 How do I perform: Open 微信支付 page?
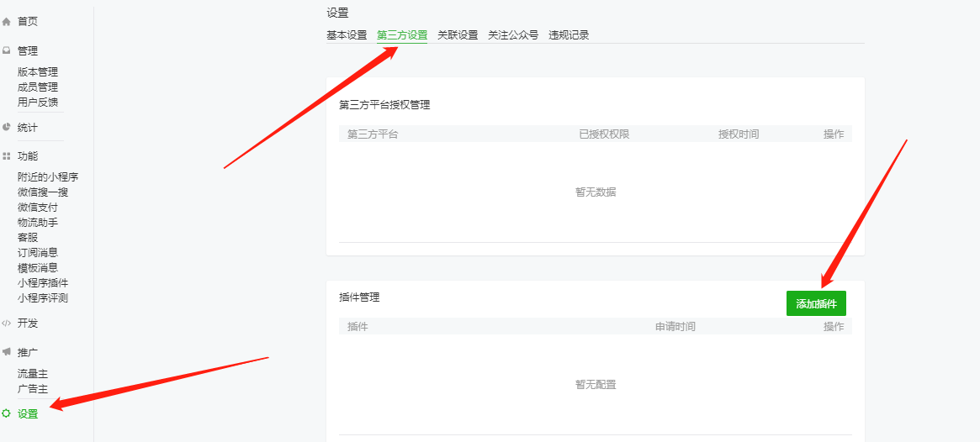coord(38,208)
